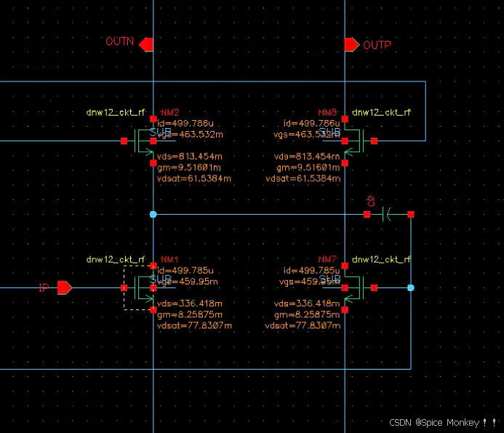Click NM2's vgs=463.532m annotation
504x433 pixels.
[191, 135]
